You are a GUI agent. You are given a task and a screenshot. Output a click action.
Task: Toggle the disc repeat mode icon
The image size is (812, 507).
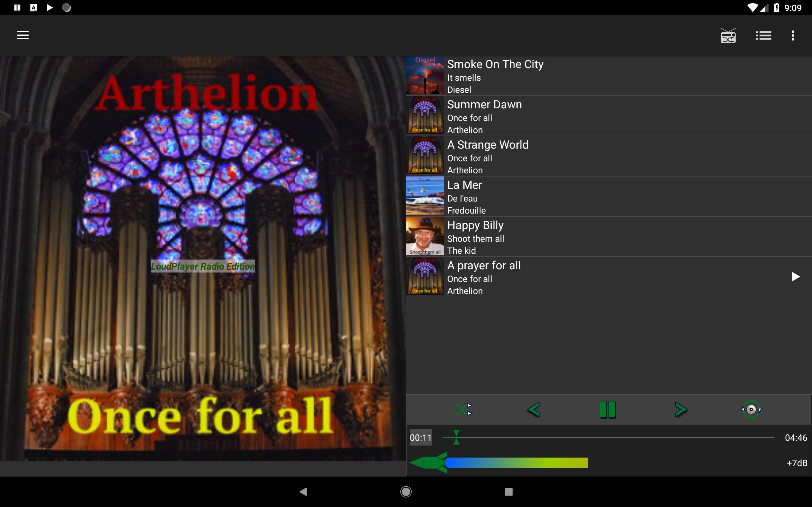[751, 409]
